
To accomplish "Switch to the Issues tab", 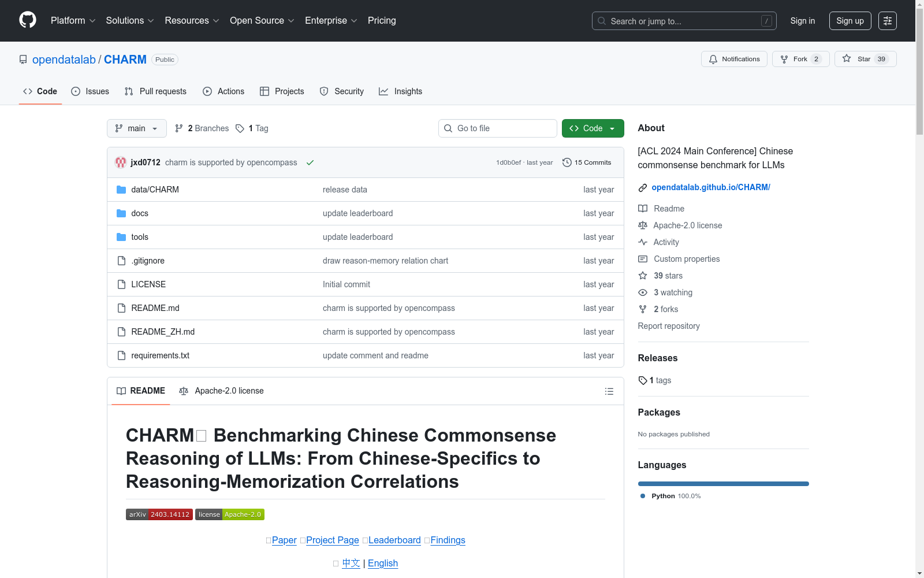I will 90,91.
